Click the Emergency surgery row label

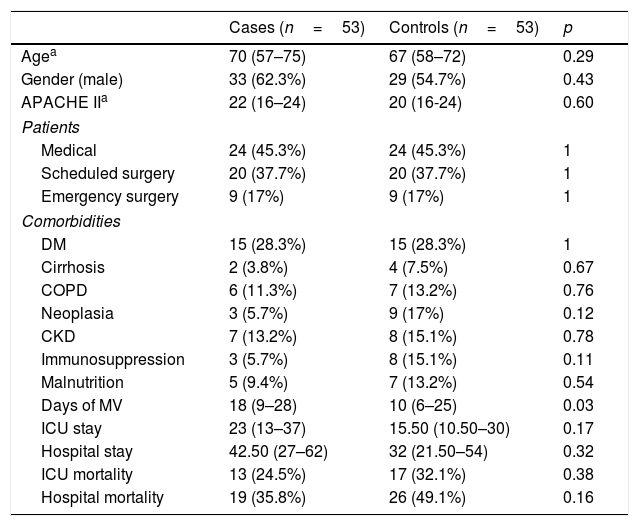click(x=110, y=197)
